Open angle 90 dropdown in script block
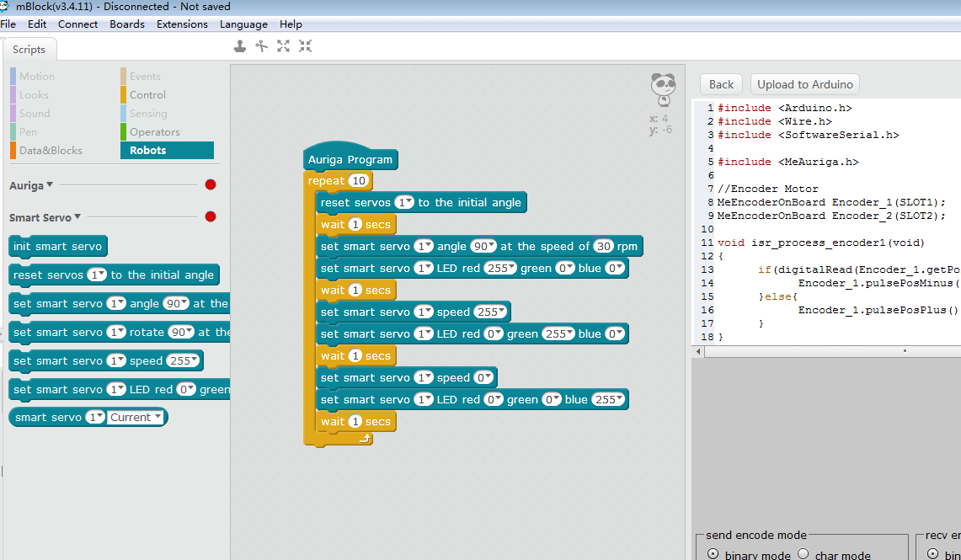The width and height of the screenshot is (961, 560). click(x=483, y=246)
